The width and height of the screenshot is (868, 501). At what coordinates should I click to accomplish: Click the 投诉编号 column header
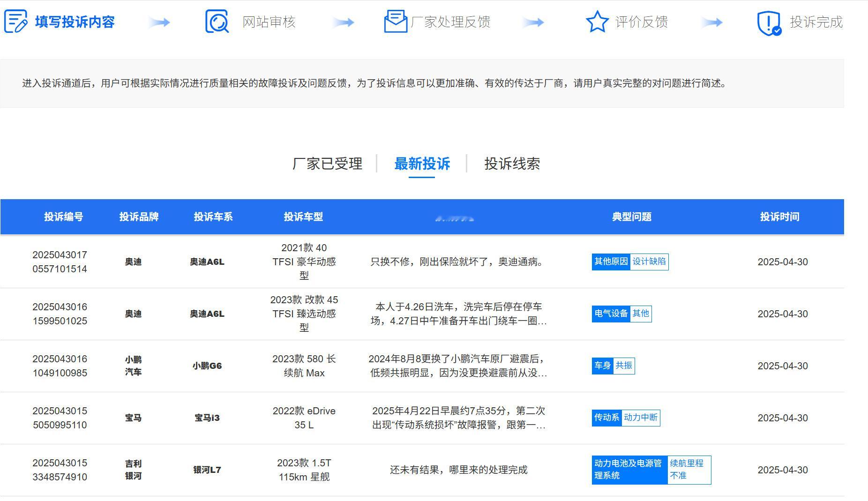pos(64,217)
